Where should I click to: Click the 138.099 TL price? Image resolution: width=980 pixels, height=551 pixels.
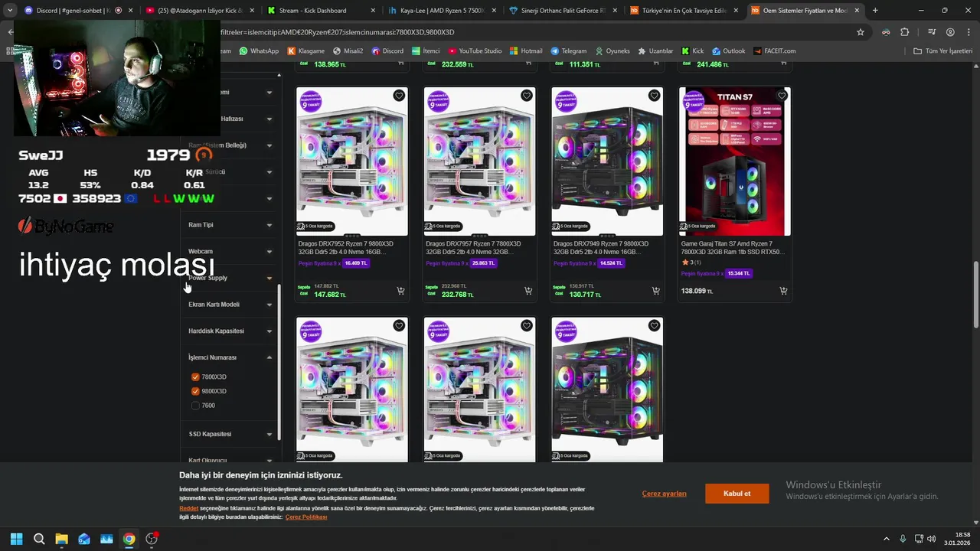pyautogui.click(x=697, y=291)
